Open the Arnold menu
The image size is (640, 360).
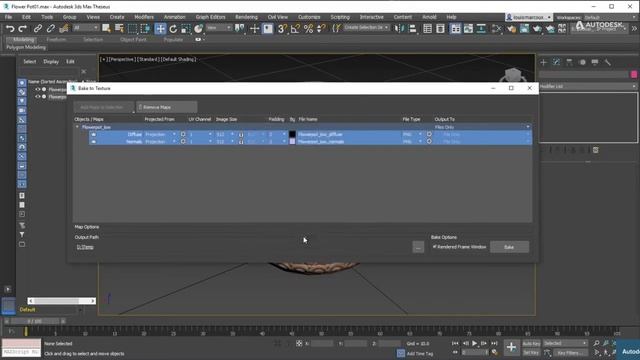click(429, 17)
